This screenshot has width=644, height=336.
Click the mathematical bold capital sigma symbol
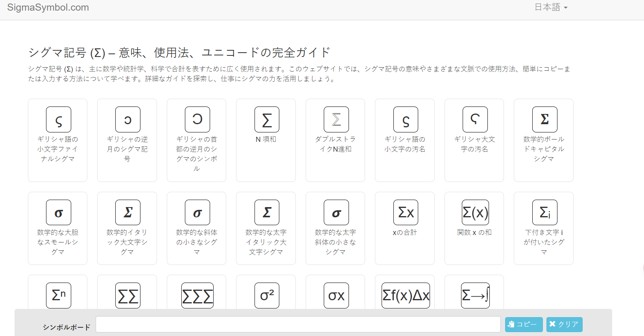[545, 119]
